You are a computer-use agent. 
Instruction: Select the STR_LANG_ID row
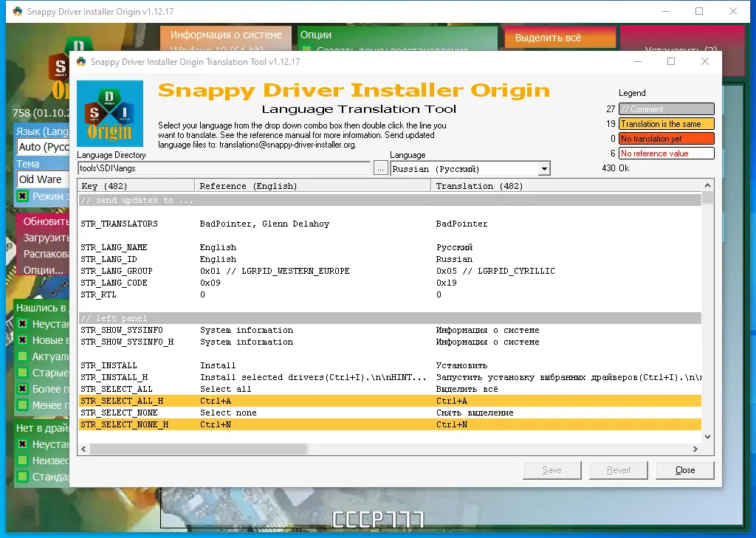coord(390,259)
